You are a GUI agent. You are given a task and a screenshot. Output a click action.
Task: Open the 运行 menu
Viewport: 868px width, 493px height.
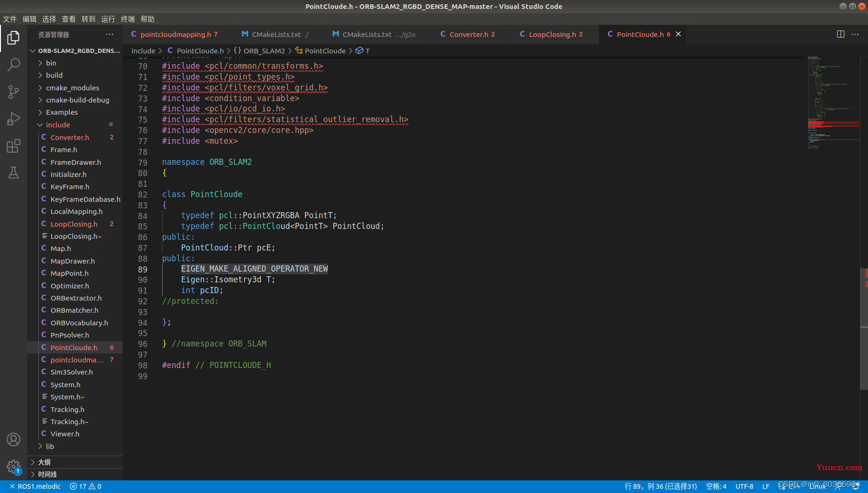(x=108, y=19)
